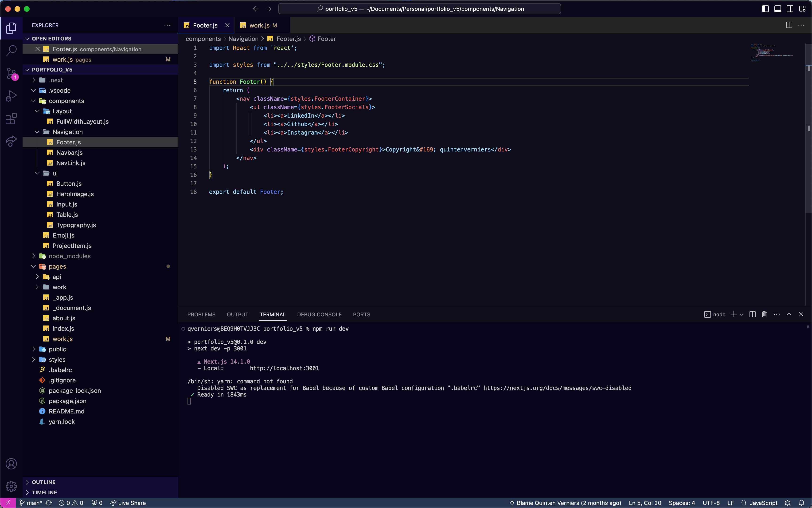Open the terminal launch profile dropdown arrow
This screenshot has width=812, height=508.
tap(742, 314)
